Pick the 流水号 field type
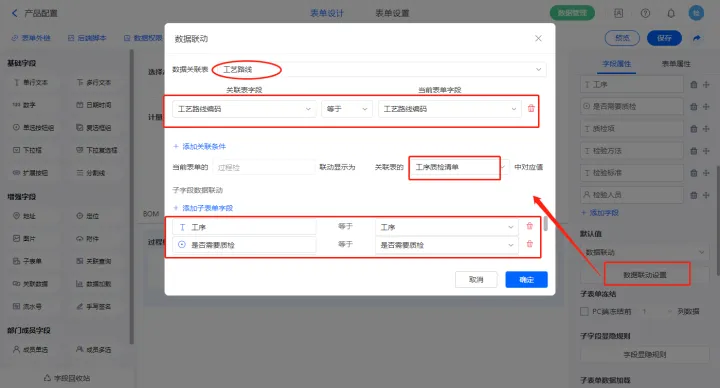 tap(27, 306)
